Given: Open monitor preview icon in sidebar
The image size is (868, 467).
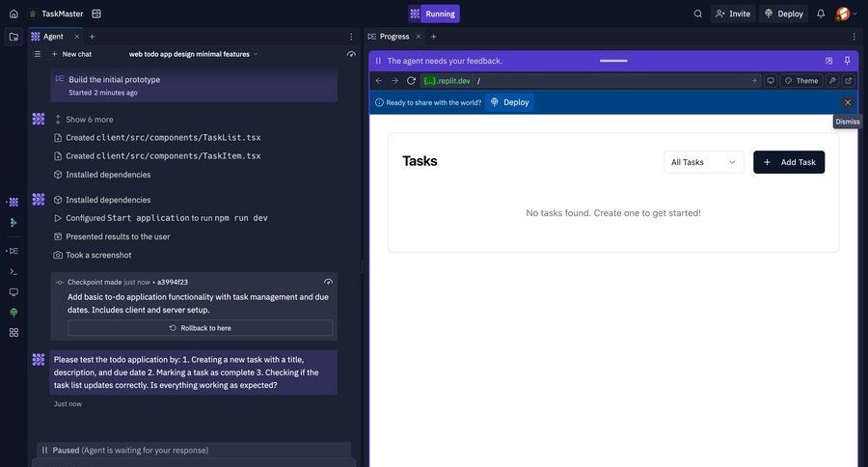Looking at the screenshot, I should click(14, 292).
